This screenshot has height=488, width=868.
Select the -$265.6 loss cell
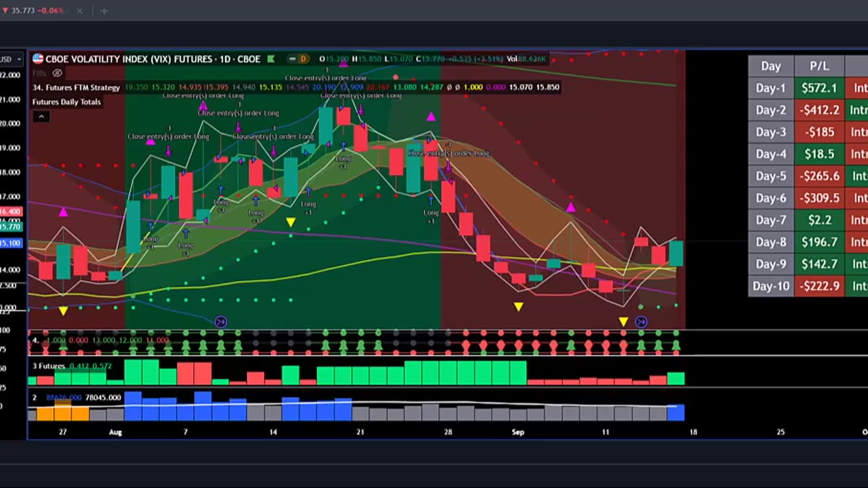819,176
